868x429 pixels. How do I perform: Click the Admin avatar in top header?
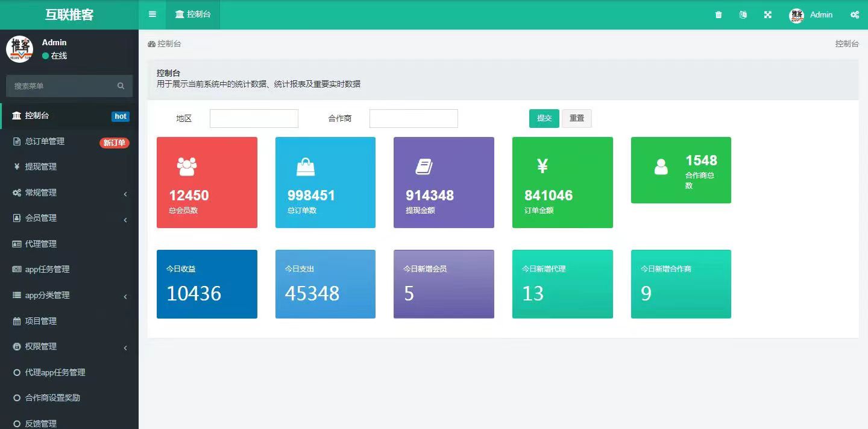(797, 15)
